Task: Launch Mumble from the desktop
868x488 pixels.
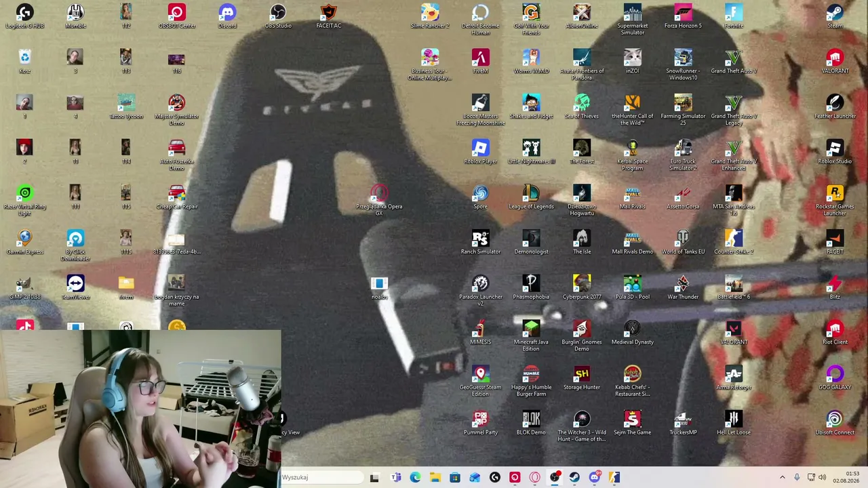Action: pyautogui.click(x=75, y=16)
